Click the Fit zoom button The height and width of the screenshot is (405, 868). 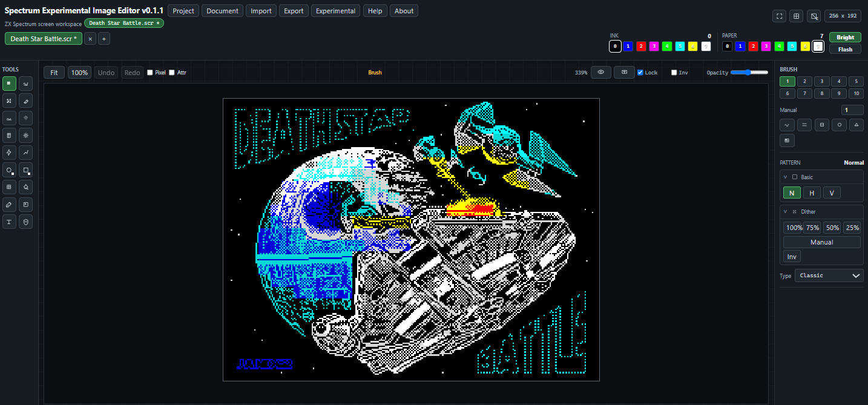click(54, 73)
